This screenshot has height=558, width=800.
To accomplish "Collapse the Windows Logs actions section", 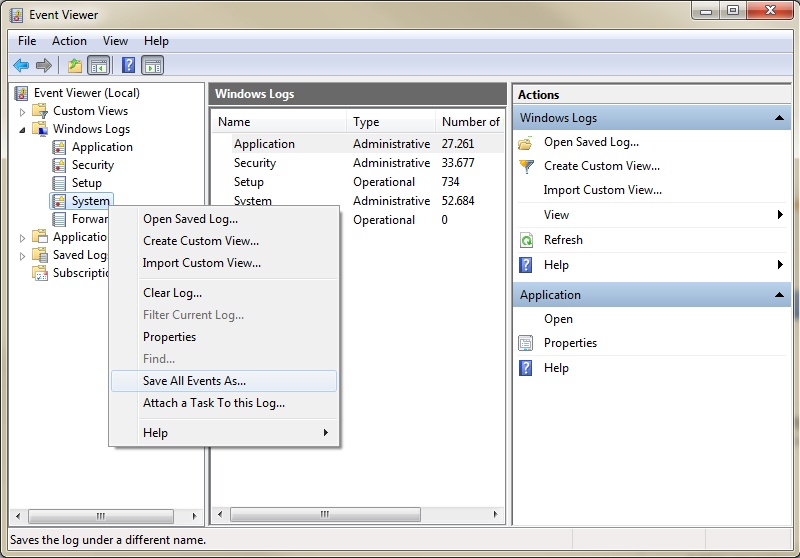I will (x=779, y=118).
